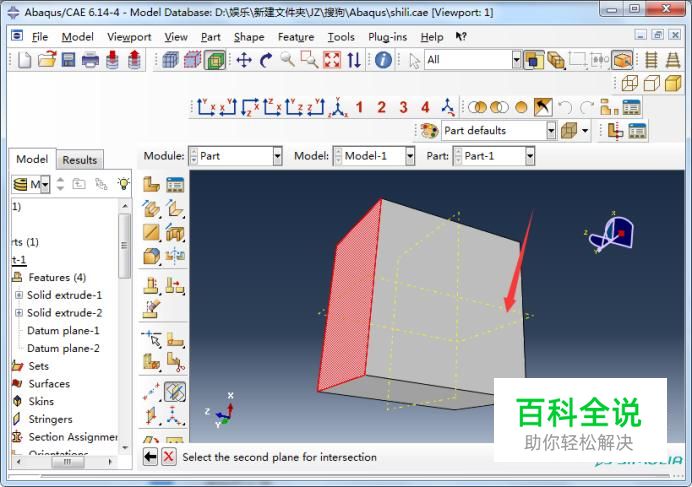Expand the Solid extrude-2 feature
Screen dimensions: 692x487
pyautogui.click(x=19, y=313)
